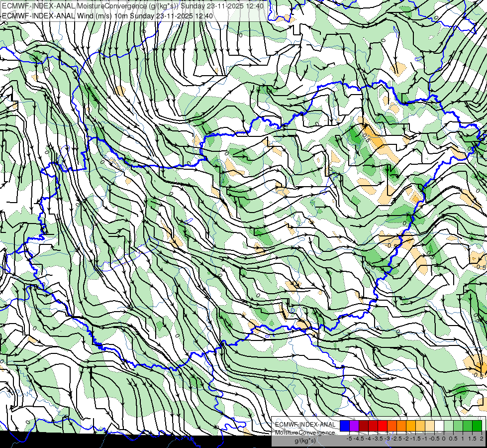487x448 pixels.
Task: Click the legend label ECMWF-INDEX-ANAL
Action: tap(305, 425)
